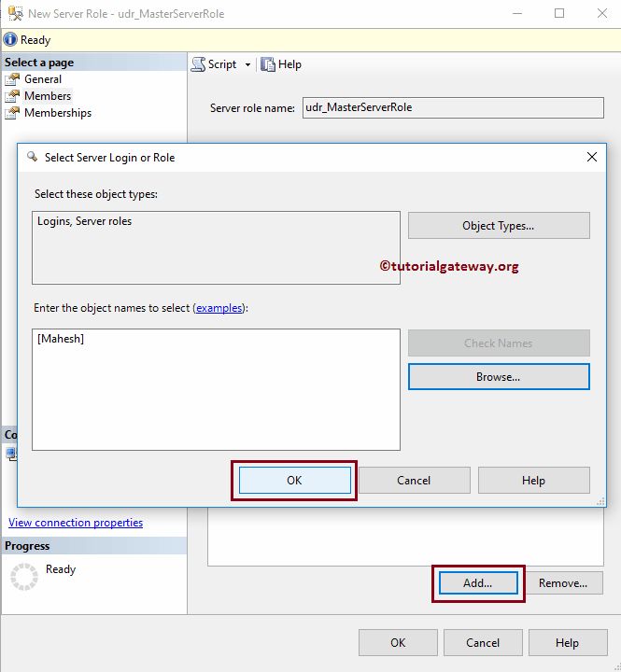Click the Remove... button
Image resolution: width=621 pixels, height=672 pixels.
coord(563,582)
